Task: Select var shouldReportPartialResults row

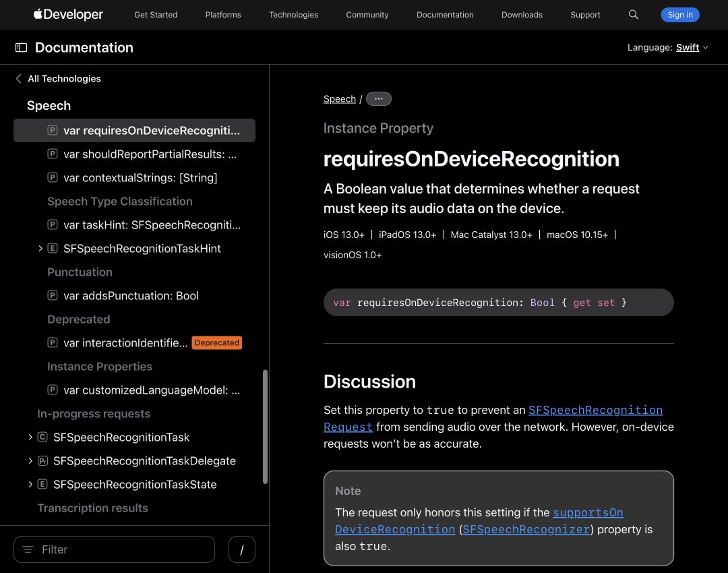Action: 134,154
